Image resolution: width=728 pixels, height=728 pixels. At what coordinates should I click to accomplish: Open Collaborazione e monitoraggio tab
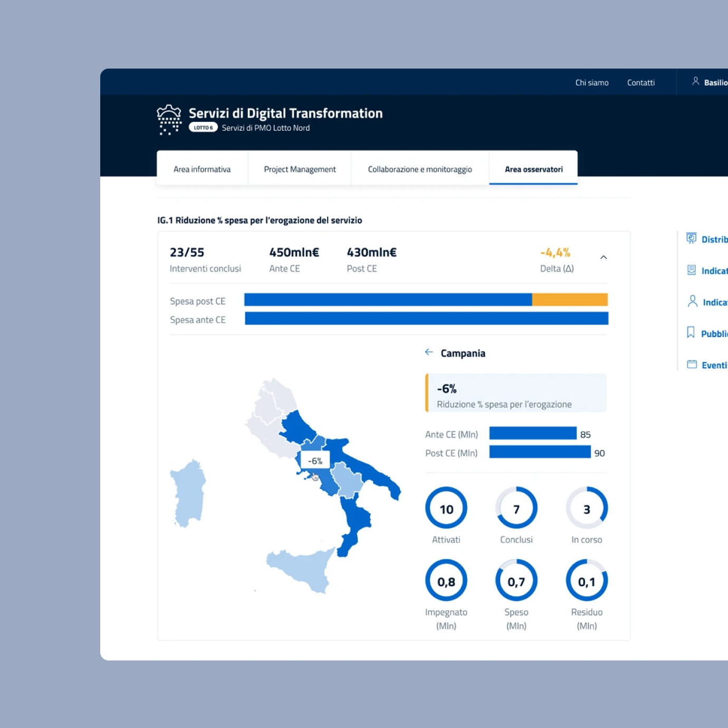(420, 169)
